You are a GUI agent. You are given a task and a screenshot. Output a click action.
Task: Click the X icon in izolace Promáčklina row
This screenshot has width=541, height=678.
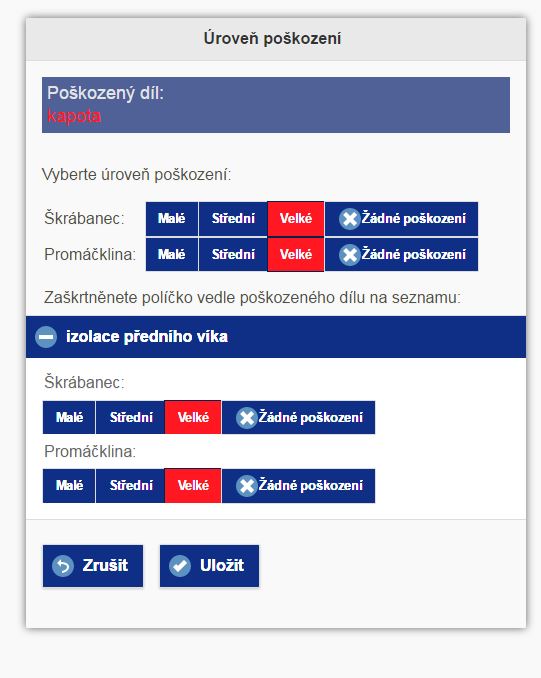click(246, 486)
